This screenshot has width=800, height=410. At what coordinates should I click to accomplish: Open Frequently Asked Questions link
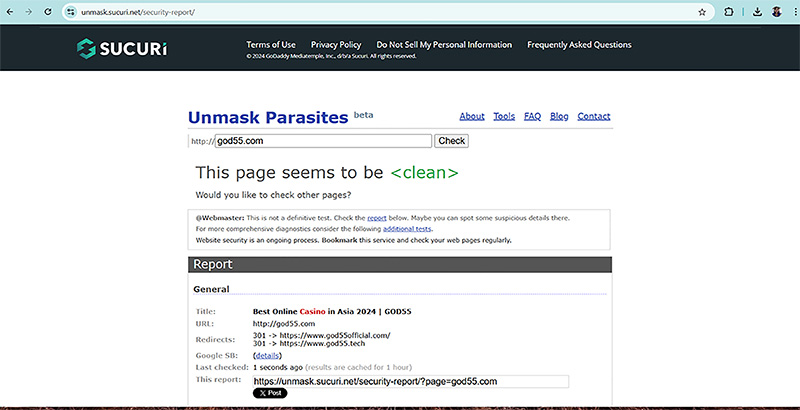(x=579, y=45)
